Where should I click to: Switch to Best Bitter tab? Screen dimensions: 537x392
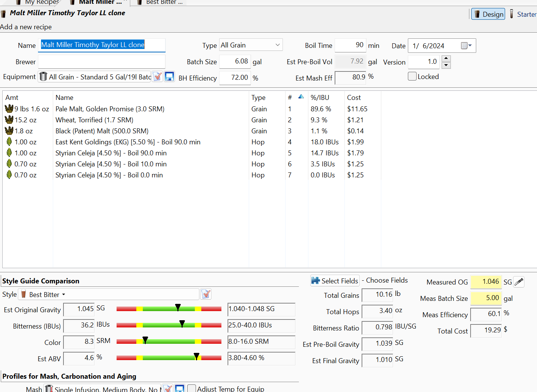pos(160,2)
